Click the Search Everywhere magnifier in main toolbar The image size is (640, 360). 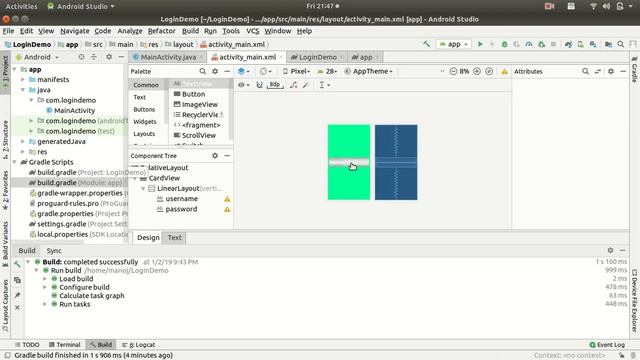click(621, 44)
